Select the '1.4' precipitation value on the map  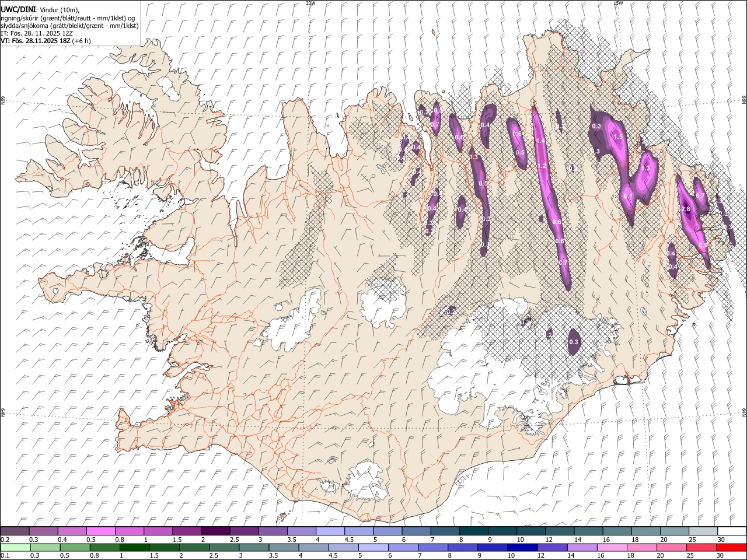540,141
